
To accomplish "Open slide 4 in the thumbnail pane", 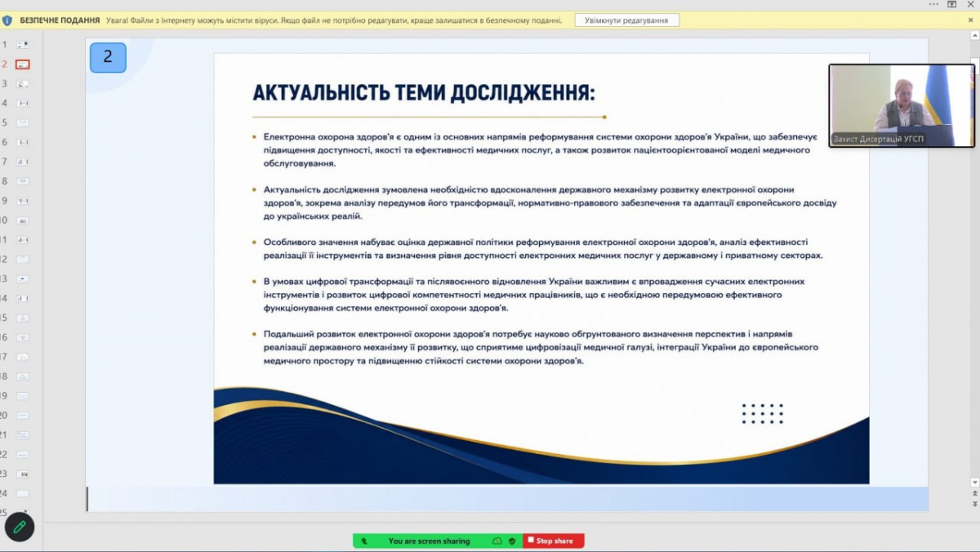I will click(23, 103).
